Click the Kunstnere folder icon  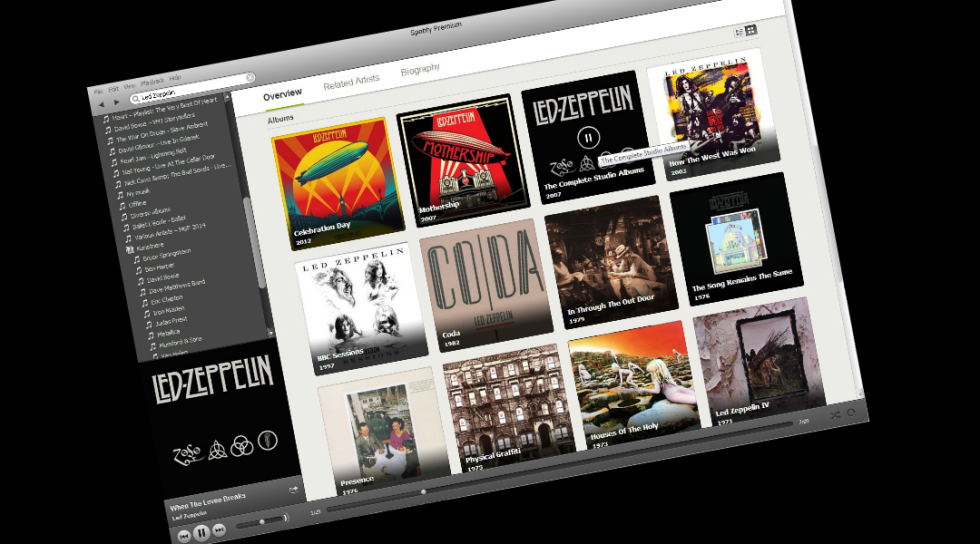131,249
